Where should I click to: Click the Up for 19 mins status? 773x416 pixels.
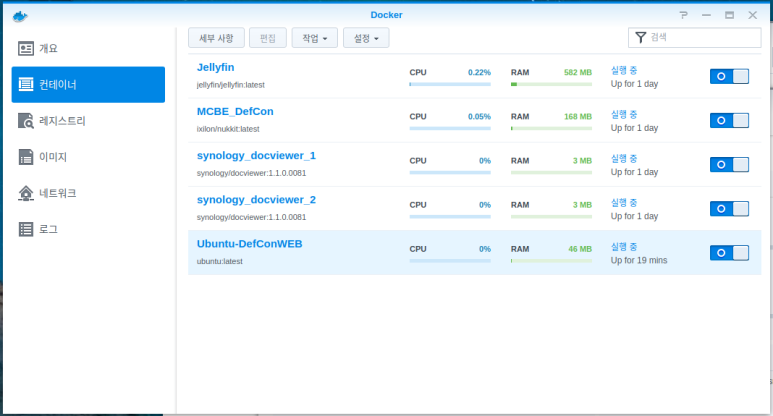pyautogui.click(x=639, y=260)
